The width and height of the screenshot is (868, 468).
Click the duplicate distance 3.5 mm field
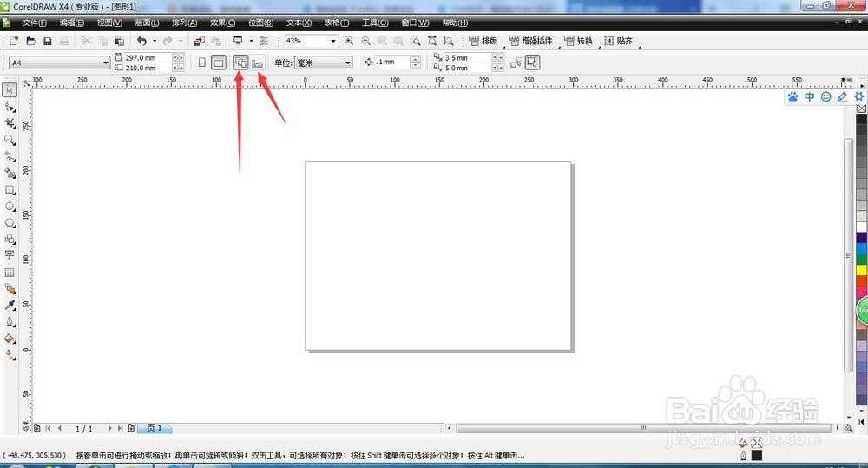click(468, 57)
